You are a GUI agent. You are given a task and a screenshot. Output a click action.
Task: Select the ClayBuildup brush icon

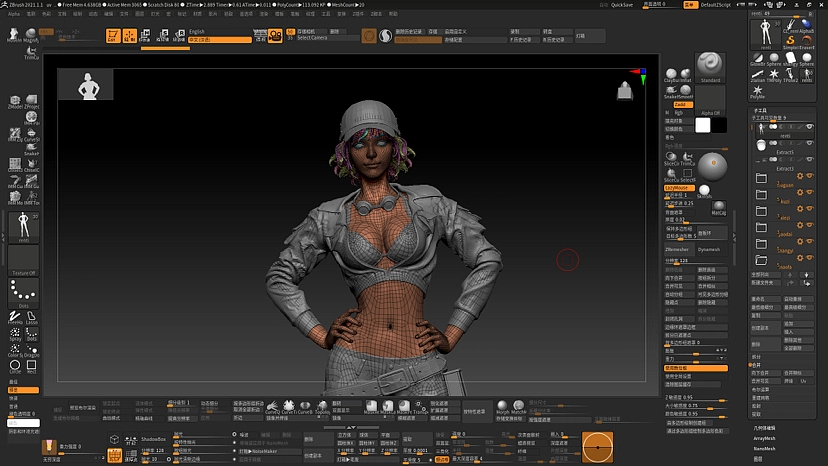[671, 76]
